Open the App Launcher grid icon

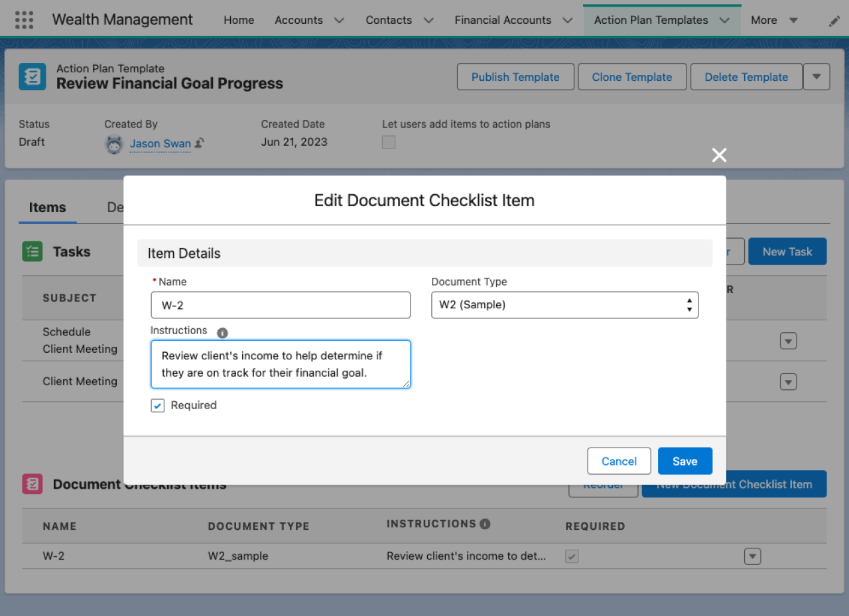pos(24,20)
